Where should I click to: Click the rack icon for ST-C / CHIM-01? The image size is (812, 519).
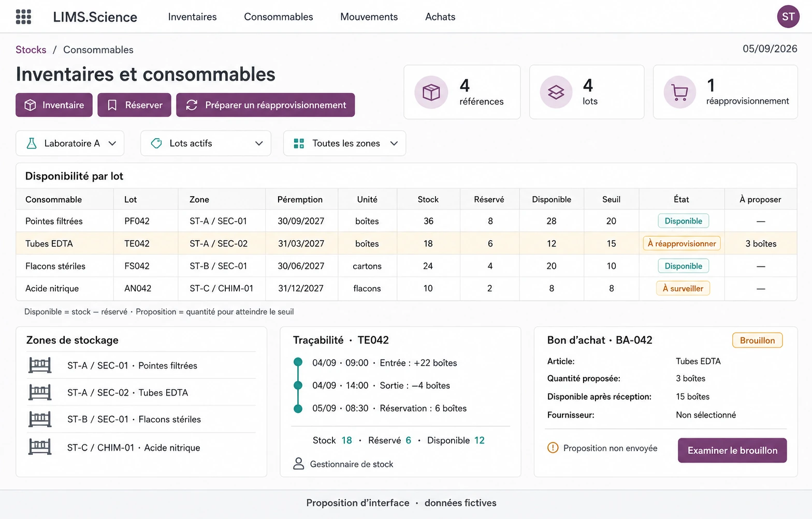pyautogui.click(x=40, y=447)
